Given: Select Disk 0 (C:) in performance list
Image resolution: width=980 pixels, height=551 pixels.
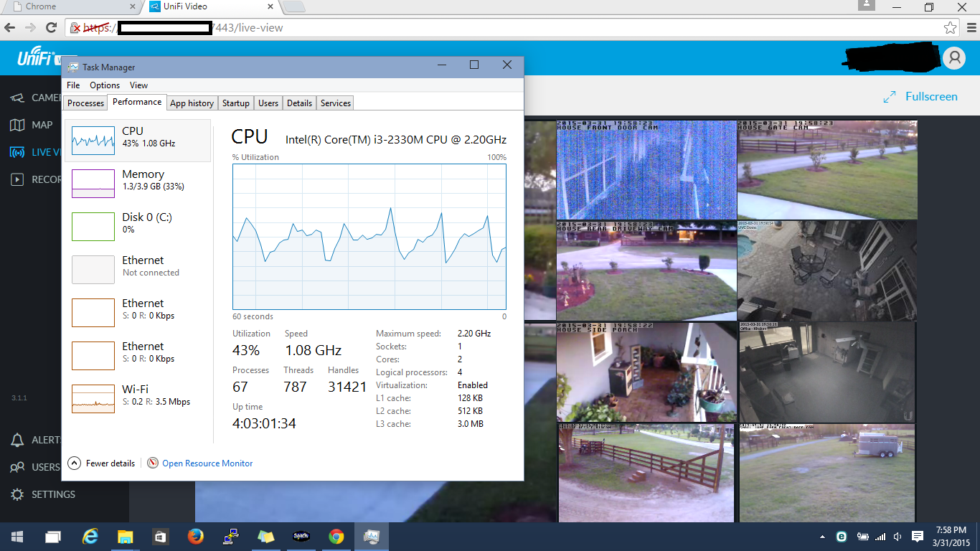Looking at the screenshot, I should (138, 227).
